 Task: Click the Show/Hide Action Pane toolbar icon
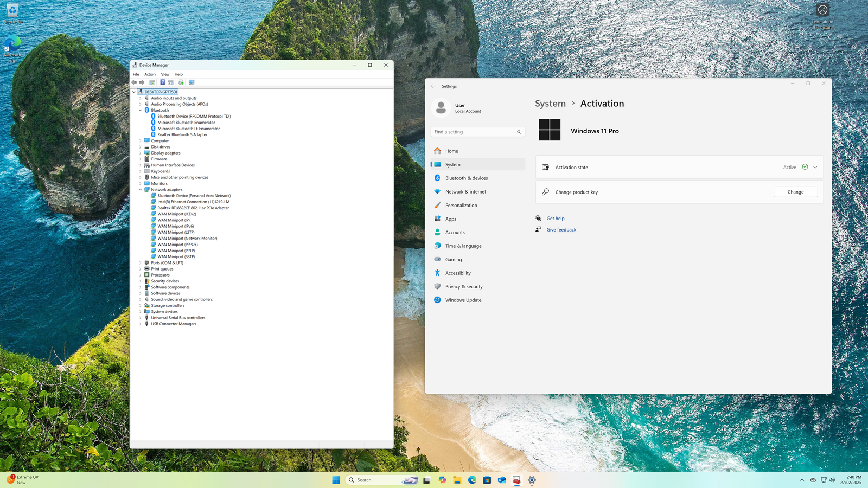pos(170,82)
